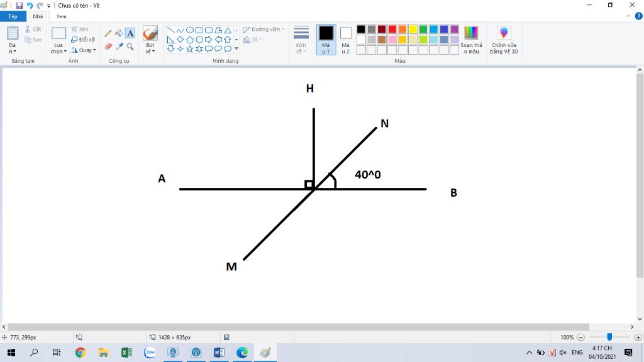Open File Explorer from the taskbar
The width and height of the screenshot is (644, 362).
coord(103,353)
